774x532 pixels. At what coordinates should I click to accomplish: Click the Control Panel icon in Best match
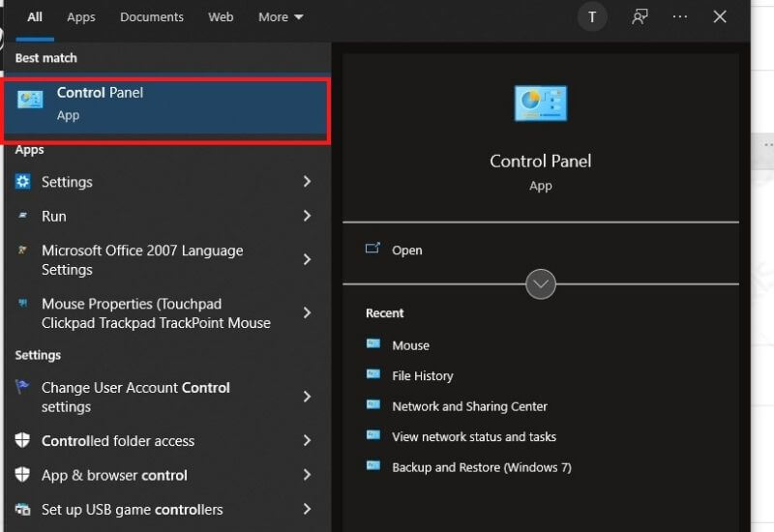30,101
